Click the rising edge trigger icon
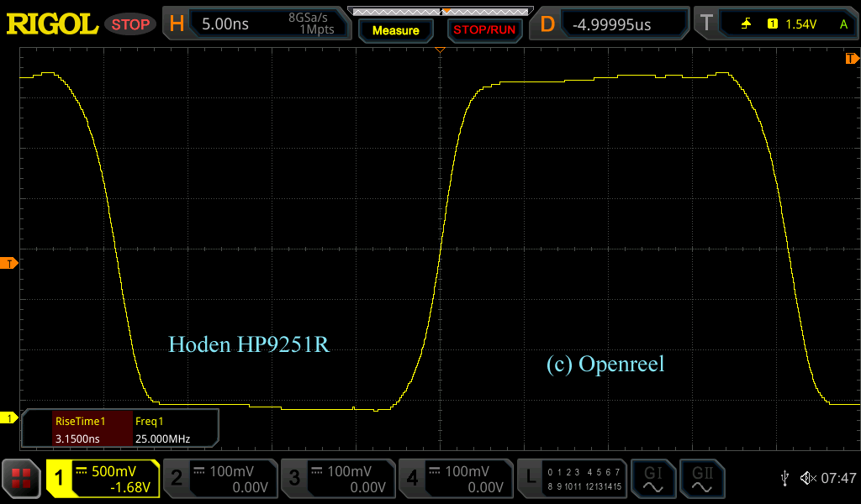The image size is (861, 504). pyautogui.click(x=746, y=24)
